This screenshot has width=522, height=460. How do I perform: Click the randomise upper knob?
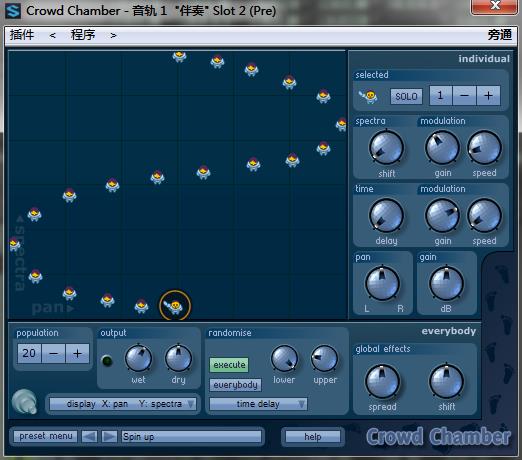[x=325, y=358]
